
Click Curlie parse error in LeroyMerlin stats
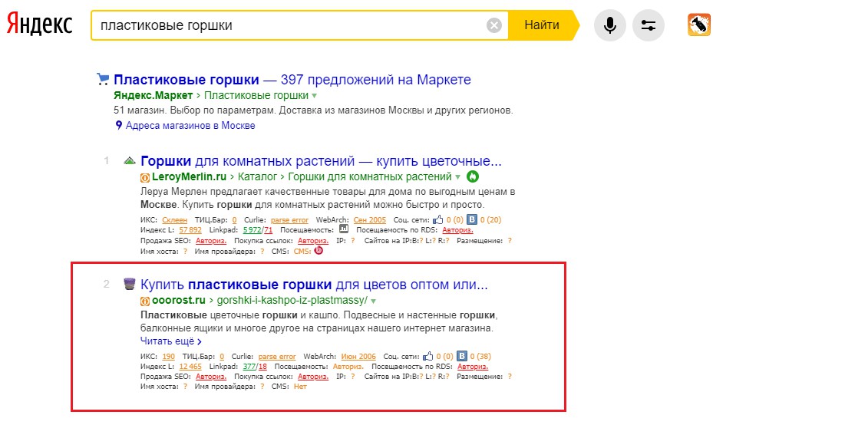[289, 220]
